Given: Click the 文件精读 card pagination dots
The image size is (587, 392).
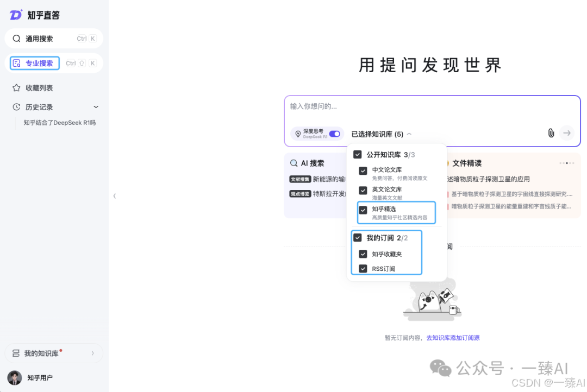Looking at the screenshot, I should click(x=566, y=163).
